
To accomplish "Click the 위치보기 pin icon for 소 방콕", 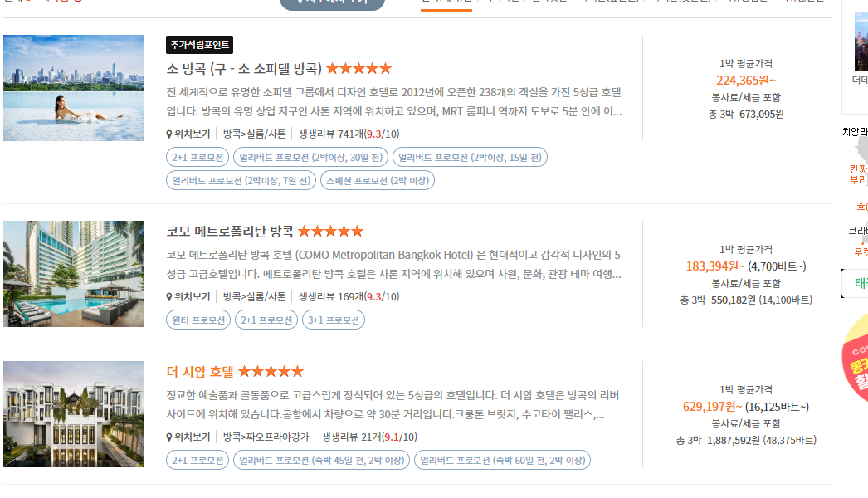I will 168,134.
